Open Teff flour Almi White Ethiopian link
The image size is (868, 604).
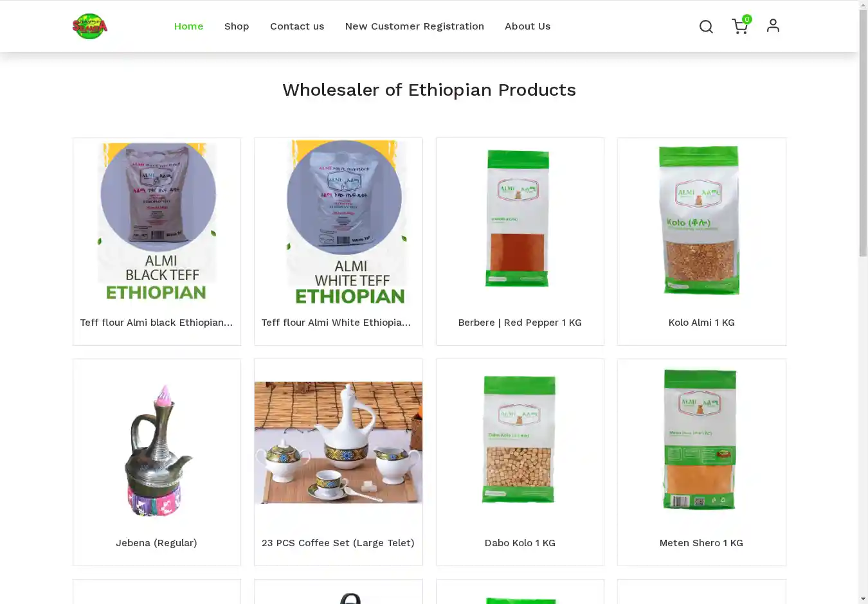click(336, 323)
